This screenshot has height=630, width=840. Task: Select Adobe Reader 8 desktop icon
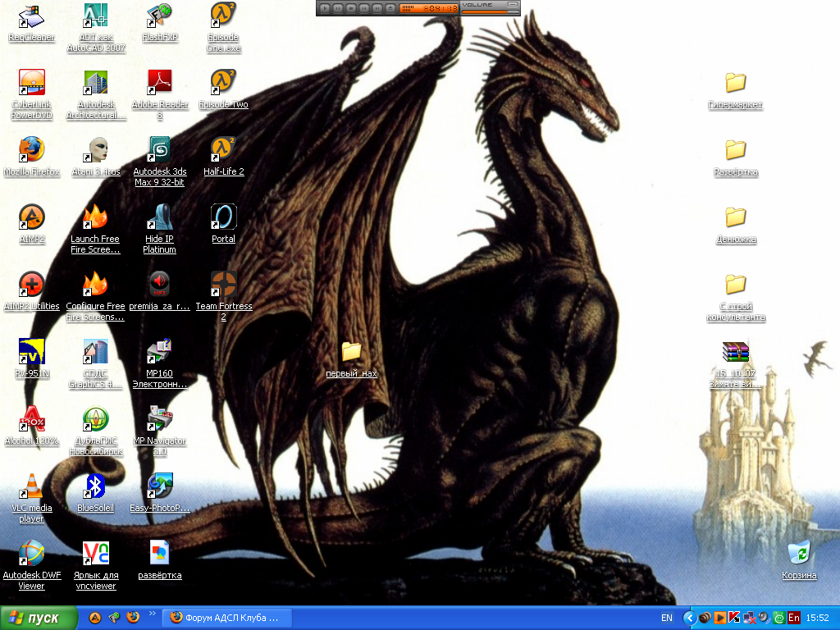[x=159, y=82]
